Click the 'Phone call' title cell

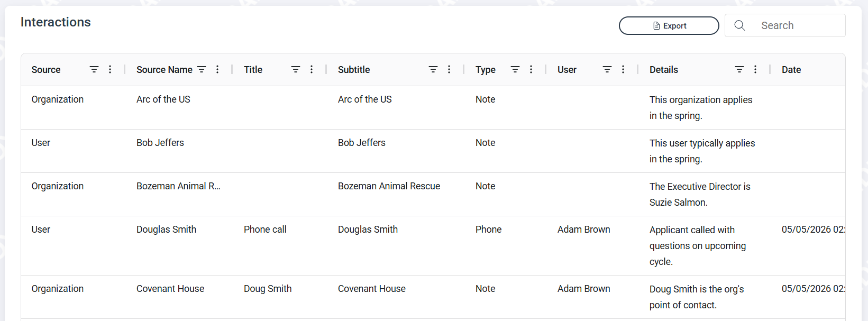[265, 230]
